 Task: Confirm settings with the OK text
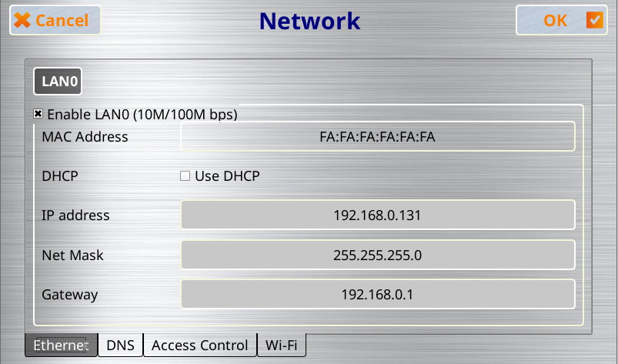tap(556, 21)
